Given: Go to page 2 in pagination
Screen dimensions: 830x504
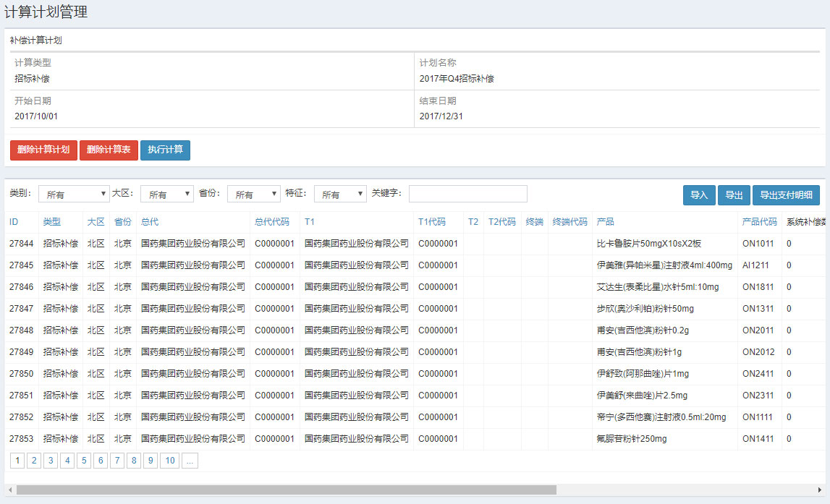Looking at the screenshot, I should click(x=33, y=461).
